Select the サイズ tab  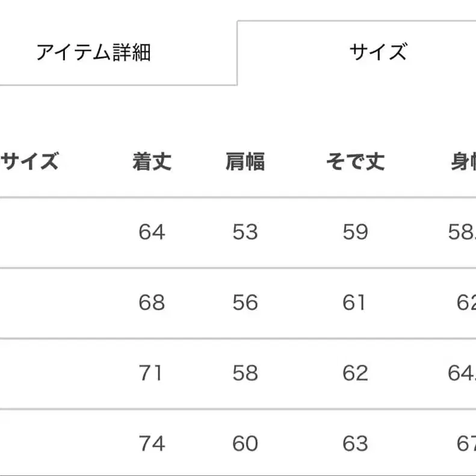tap(378, 52)
